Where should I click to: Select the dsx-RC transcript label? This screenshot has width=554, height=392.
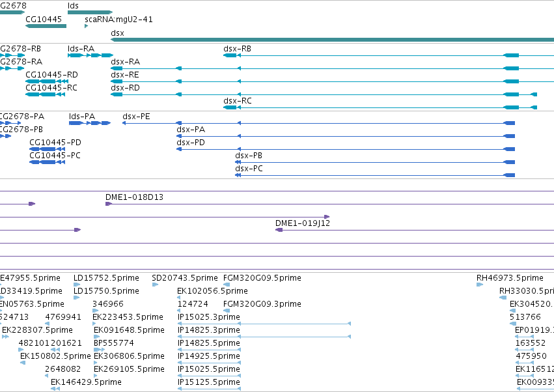pyautogui.click(x=238, y=101)
